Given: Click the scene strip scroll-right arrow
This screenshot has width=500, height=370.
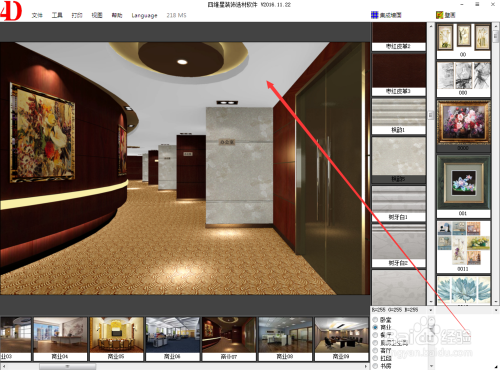Looking at the screenshot, I should [366, 366].
